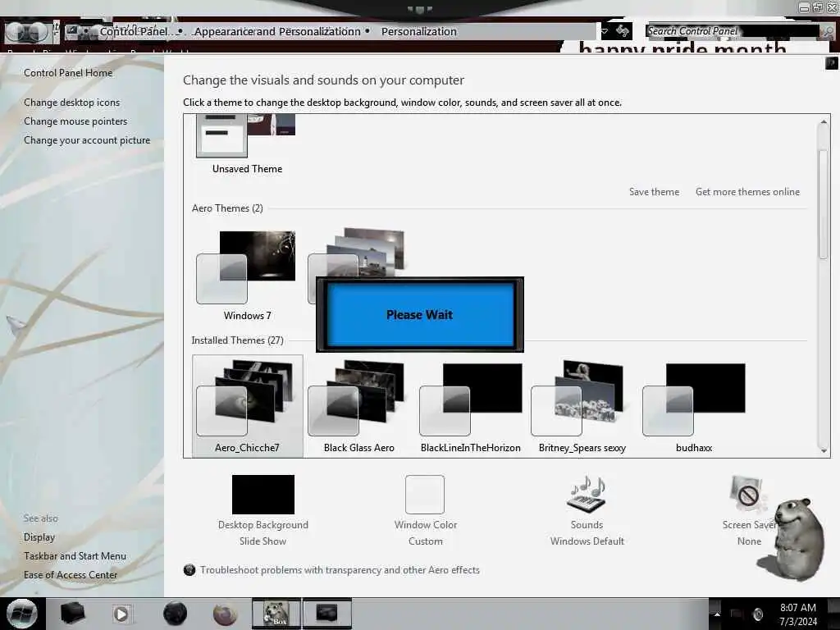Image resolution: width=840 pixels, height=630 pixels.
Task: Click the theme list scrollbar thumb
Action: coord(824,203)
